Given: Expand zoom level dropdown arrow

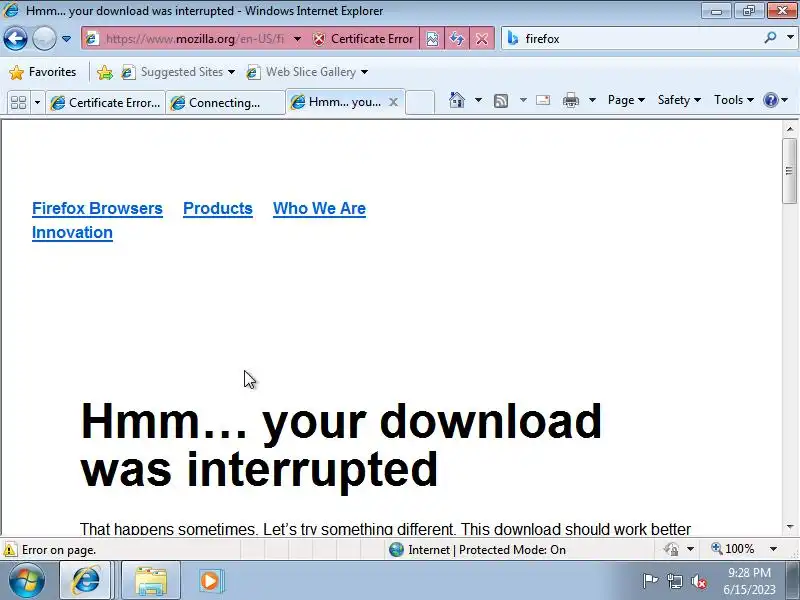Looking at the screenshot, I should point(773,549).
